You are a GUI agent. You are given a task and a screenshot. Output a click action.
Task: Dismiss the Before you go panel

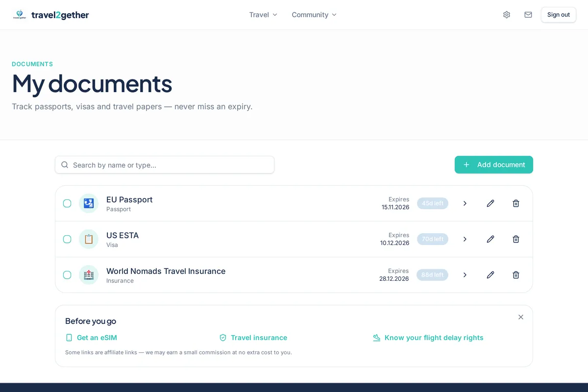521,317
